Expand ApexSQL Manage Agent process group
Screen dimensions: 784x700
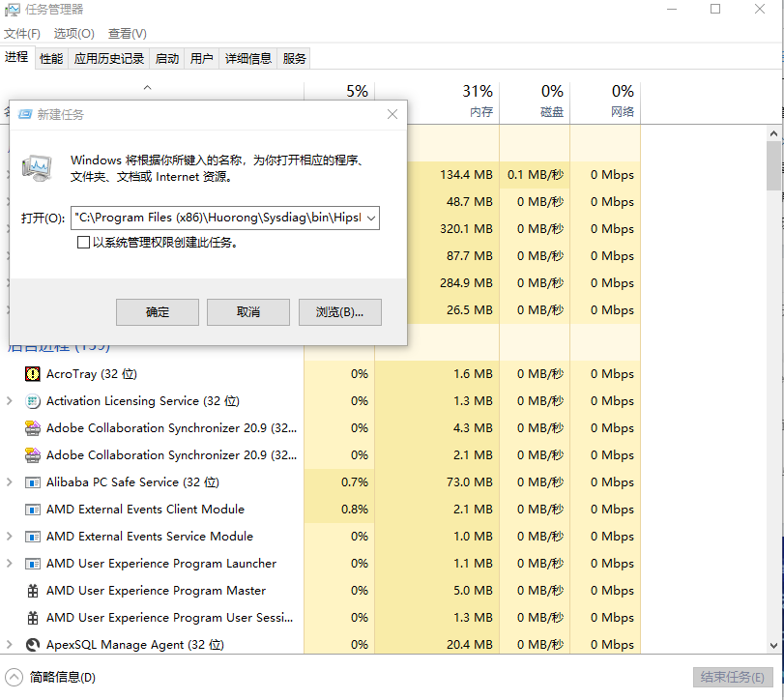click(9, 645)
